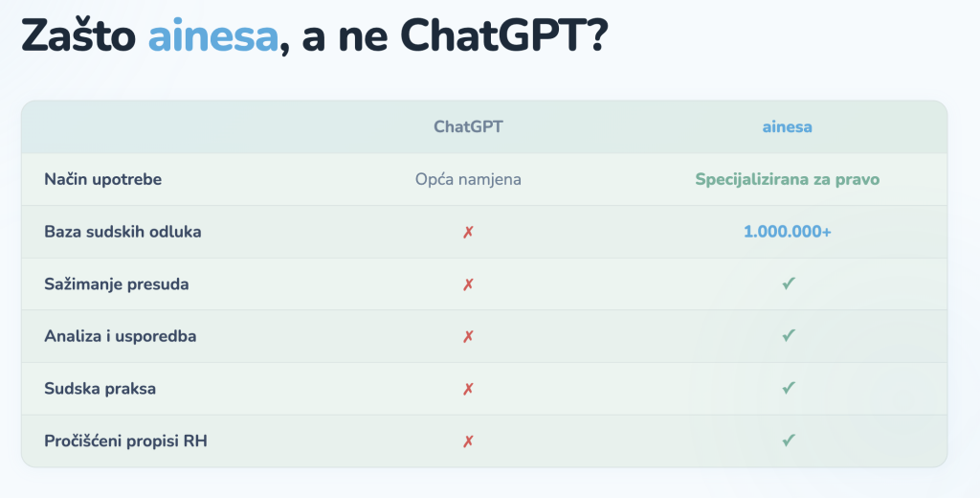Viewport: 980px width, 498px height.
Task: Click the green checkmark for Sudska praksa
Action: click(x=788, y=389)
